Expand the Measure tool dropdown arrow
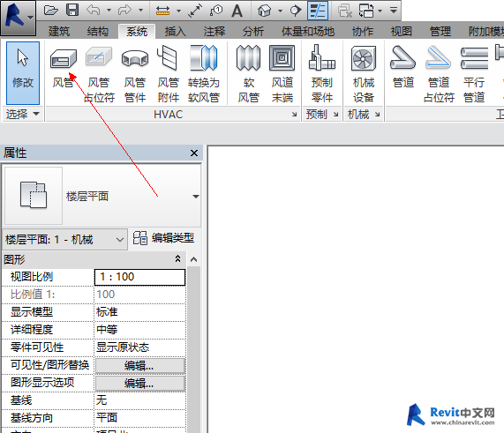Viewport: 504px width, 433px height. pos(178,11)
